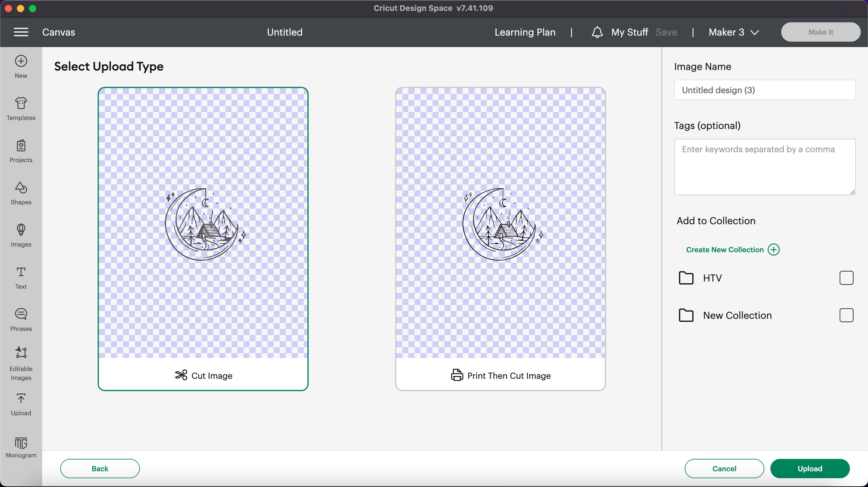Open My Stuff in header

[629, 32]
